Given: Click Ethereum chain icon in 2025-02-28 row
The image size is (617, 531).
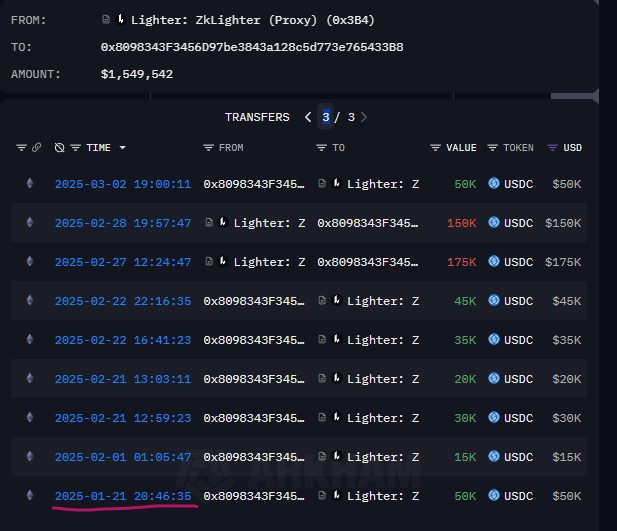Looking at the screenshot, I should point(30,222).
